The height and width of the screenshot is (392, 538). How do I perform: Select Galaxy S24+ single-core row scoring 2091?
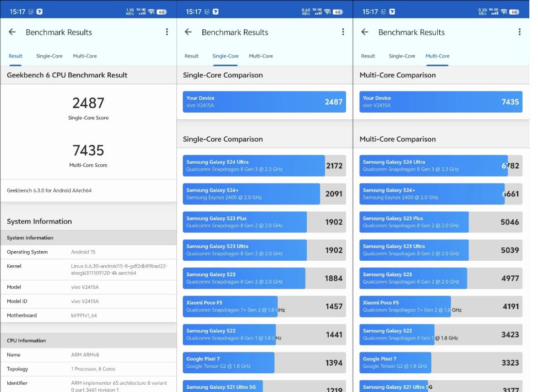click(x=264, y=194)
